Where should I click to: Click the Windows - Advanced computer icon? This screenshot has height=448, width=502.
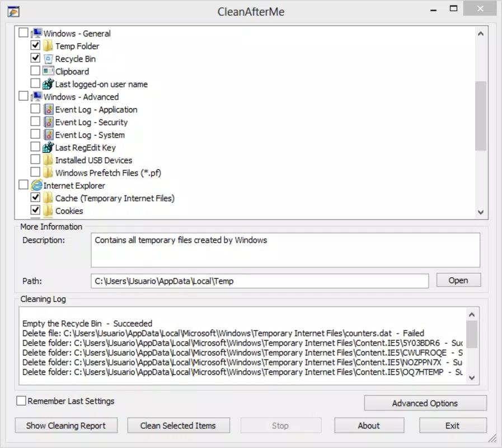click(36, 96)
